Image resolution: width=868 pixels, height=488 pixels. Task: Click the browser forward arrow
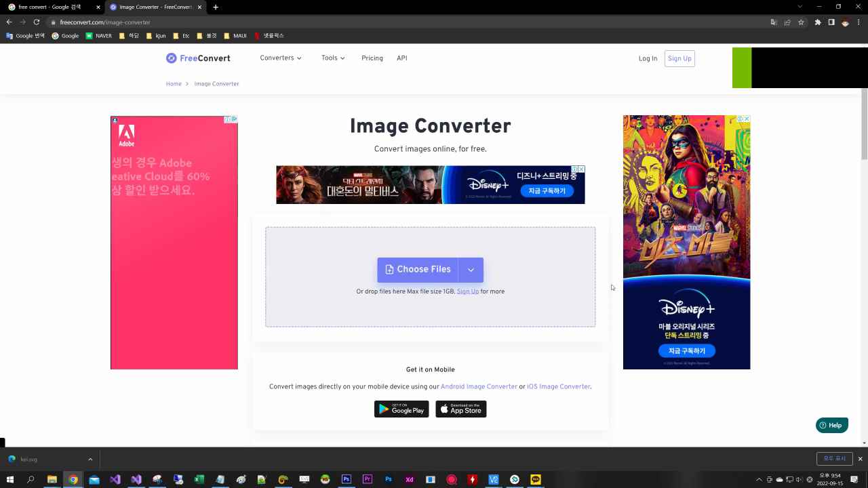tap(22, 22)
